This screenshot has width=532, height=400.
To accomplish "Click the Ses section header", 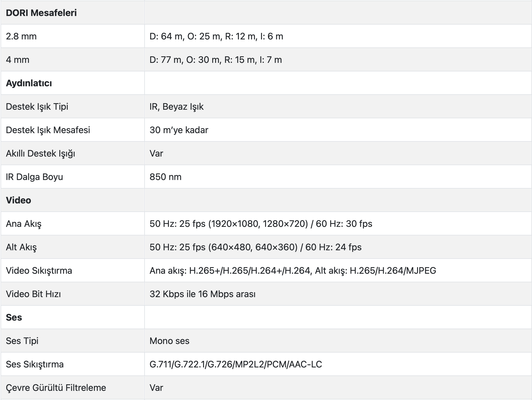I will coord(14,317).
